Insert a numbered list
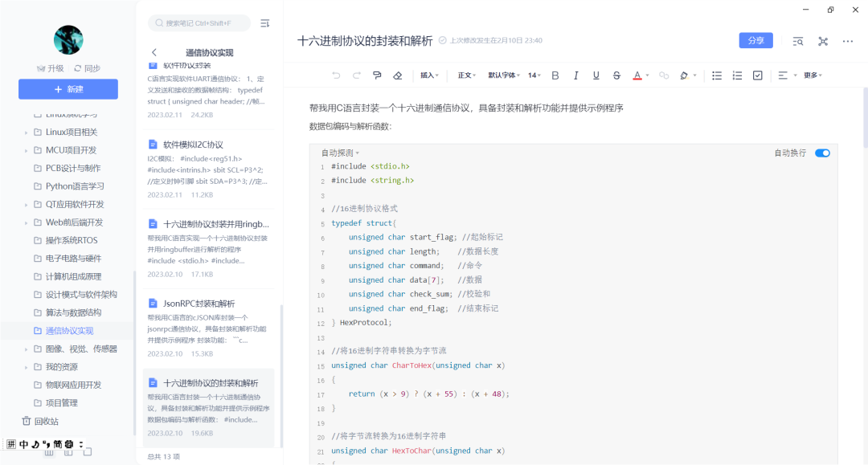Viewport: 868px width, 465px height. [737, 75]
